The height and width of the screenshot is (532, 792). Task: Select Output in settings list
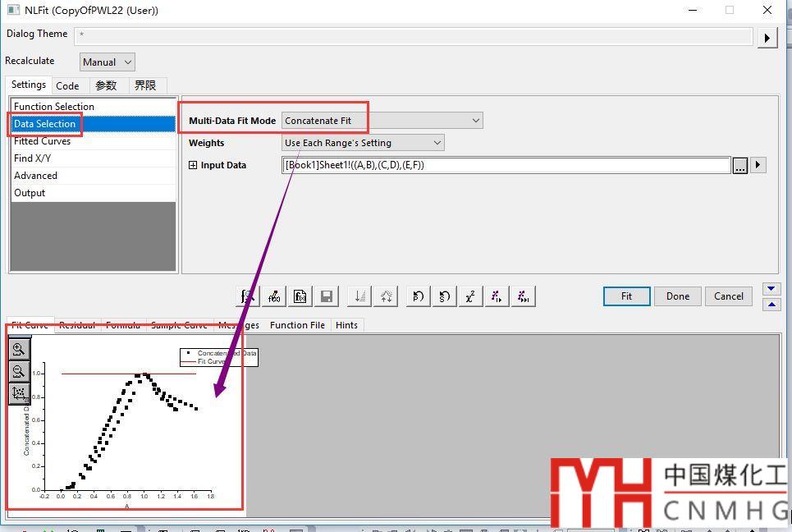pos(93,192)
